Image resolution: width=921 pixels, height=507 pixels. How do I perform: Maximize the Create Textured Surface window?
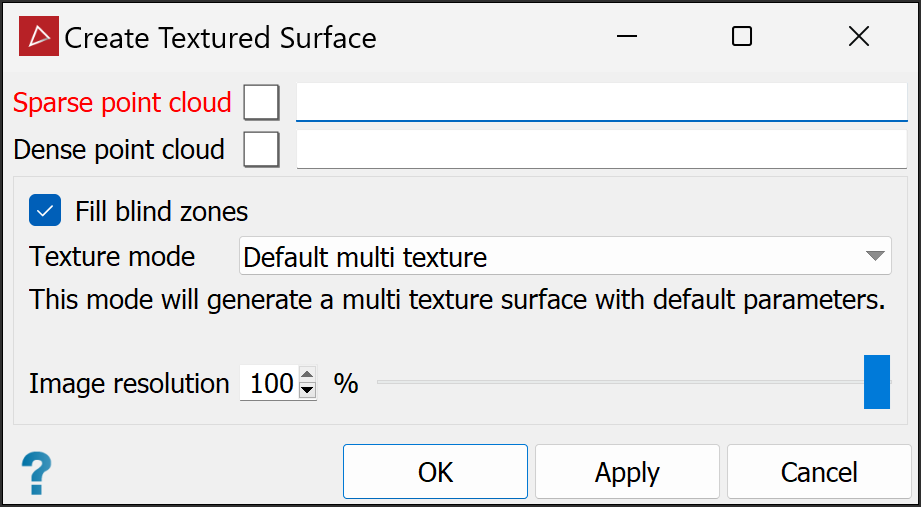point(742,37)
